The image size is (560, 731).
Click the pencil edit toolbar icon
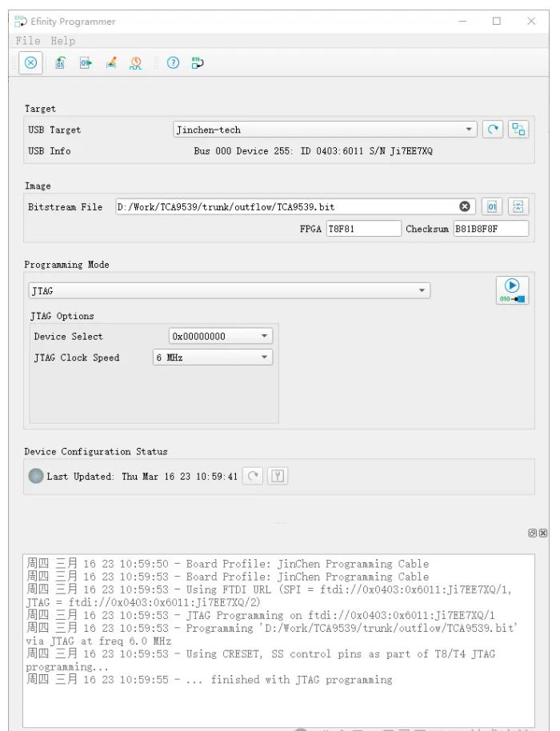(111, 62)
